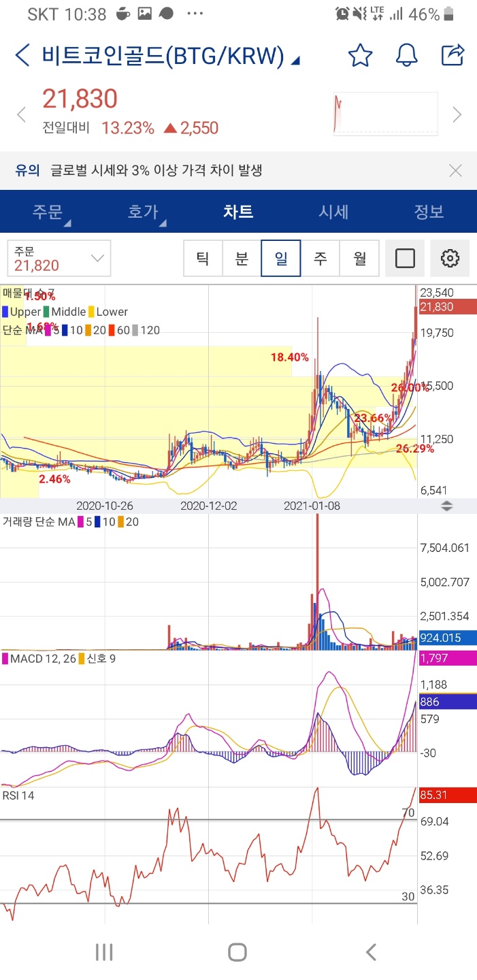Expand the coin selector triangle after BTG/KRW
Image resolution: width=477 pixels, height=980 pixels.
click(295, 61)
